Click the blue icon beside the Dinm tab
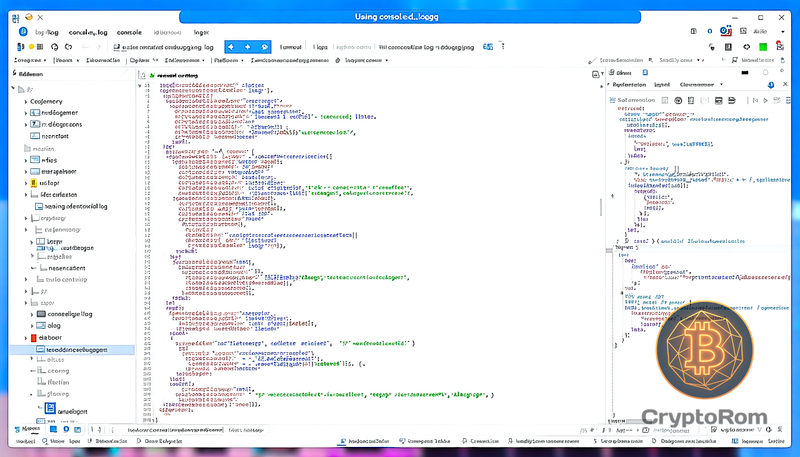The height and width of the screenshot is (457, 800). pos(645,72)
